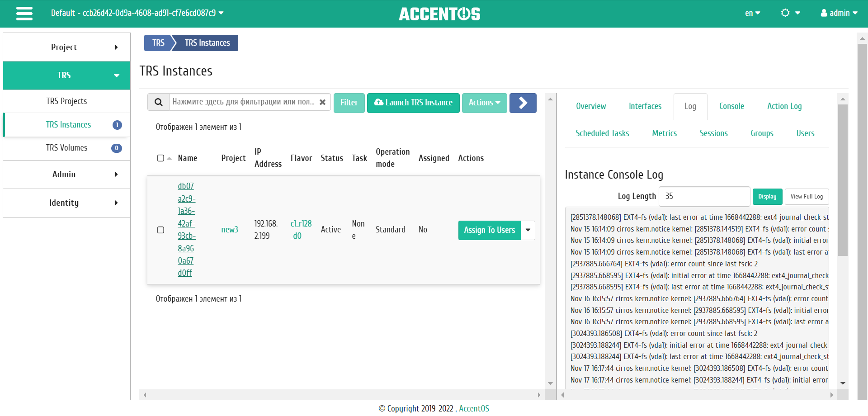Open the hamburger navigation menu
The width and height of the screenshot is (868, 416).
click(24, 14)
